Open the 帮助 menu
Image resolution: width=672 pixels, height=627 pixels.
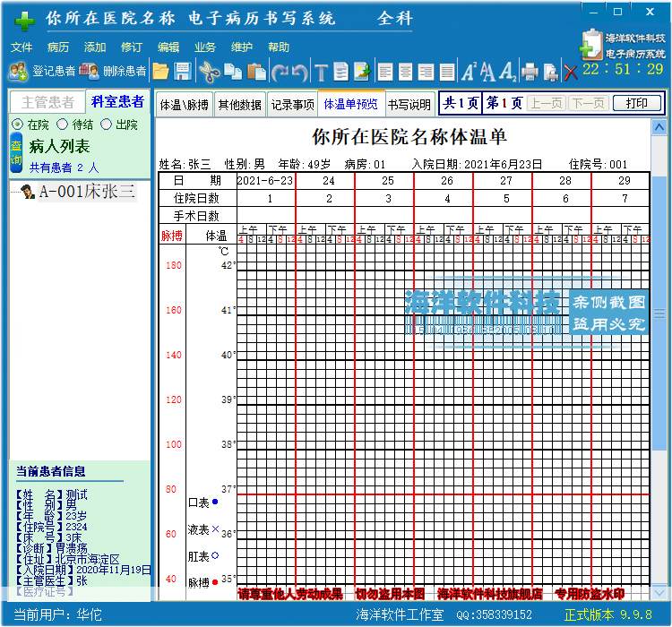pyautogui.click(x=279, y=47)
